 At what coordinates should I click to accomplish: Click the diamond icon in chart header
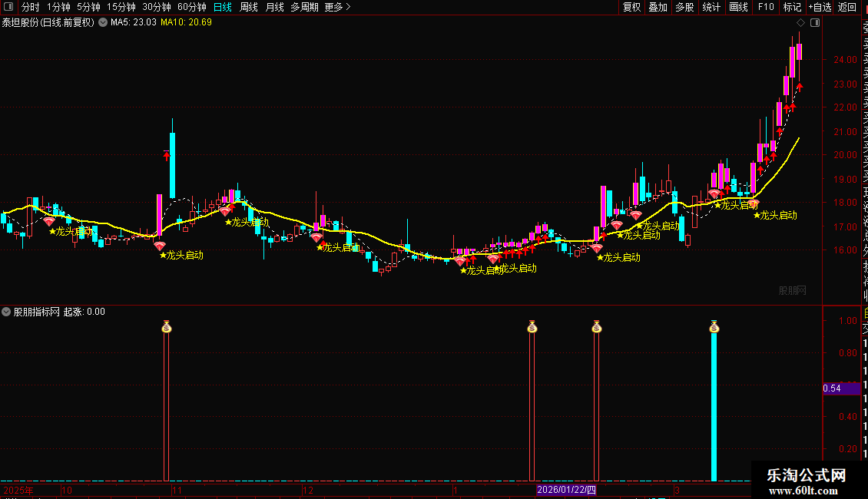[800, 23]
